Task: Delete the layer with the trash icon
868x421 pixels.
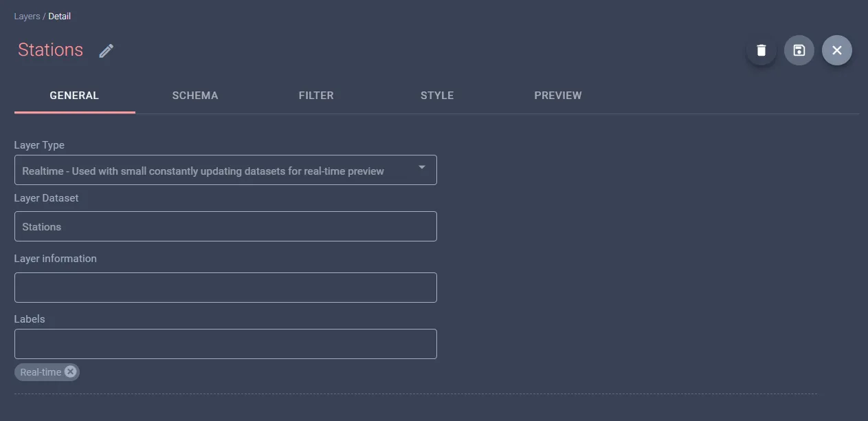Action: (761, 50)
